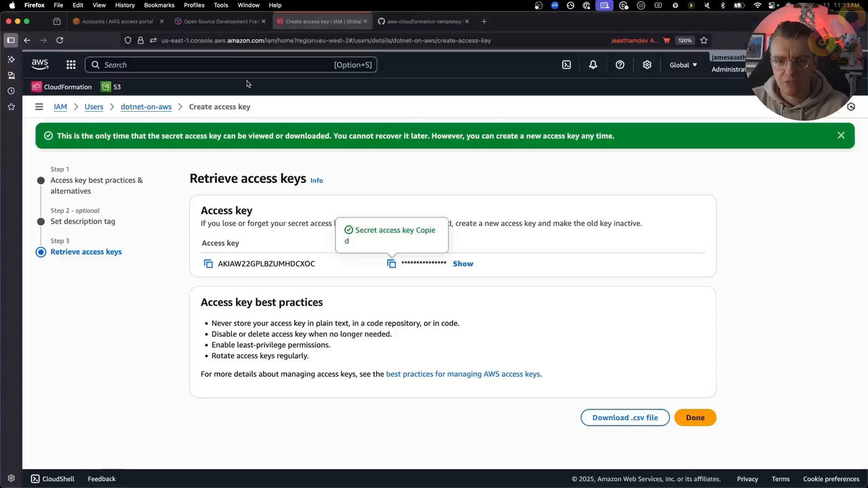This screenshot has width=868, height=488.
Task: Click the 120% zoom level indicator
Action: click(685, 40)
